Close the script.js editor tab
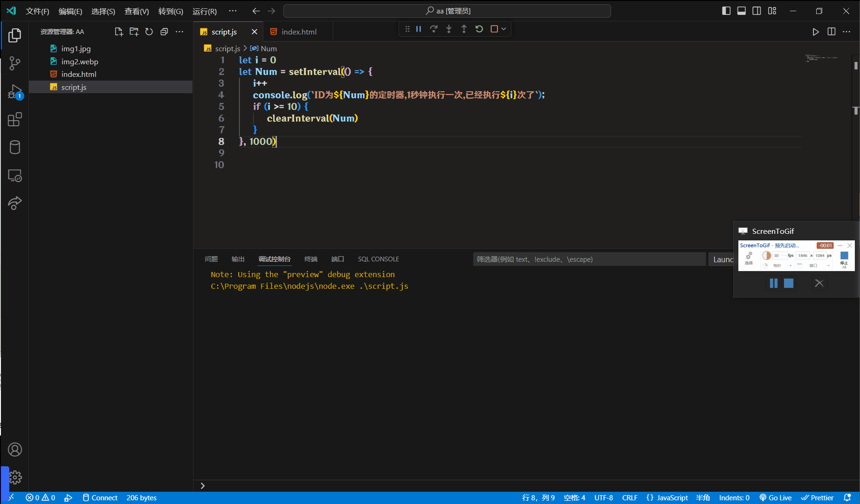The width and height of the screenshot is (860, 504). (x=255, y=32)
